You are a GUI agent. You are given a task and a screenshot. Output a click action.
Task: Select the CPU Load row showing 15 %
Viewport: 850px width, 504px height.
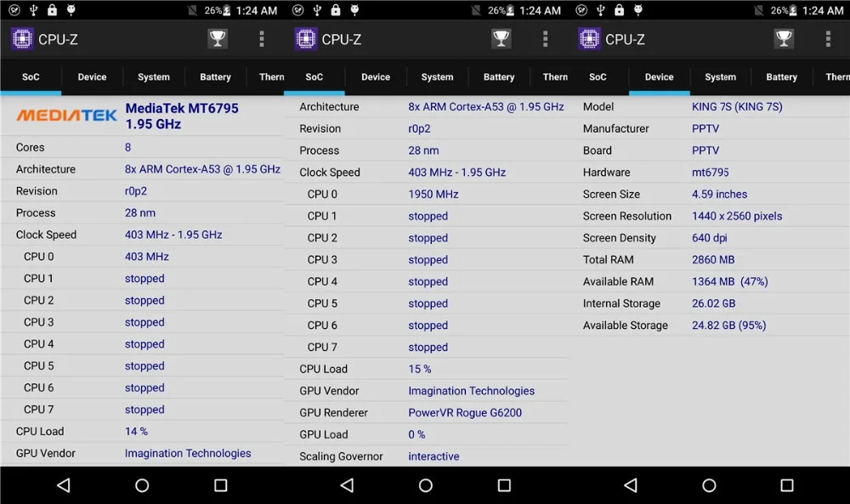426,369
